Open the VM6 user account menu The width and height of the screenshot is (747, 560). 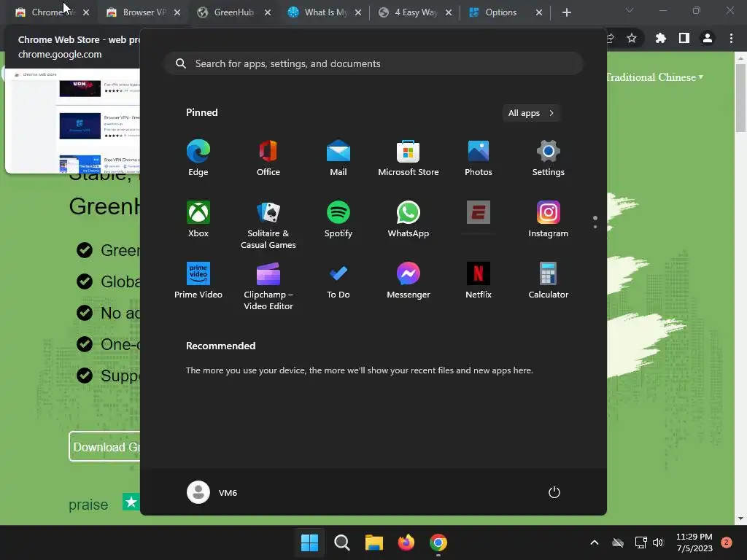[x=212, y=492]
